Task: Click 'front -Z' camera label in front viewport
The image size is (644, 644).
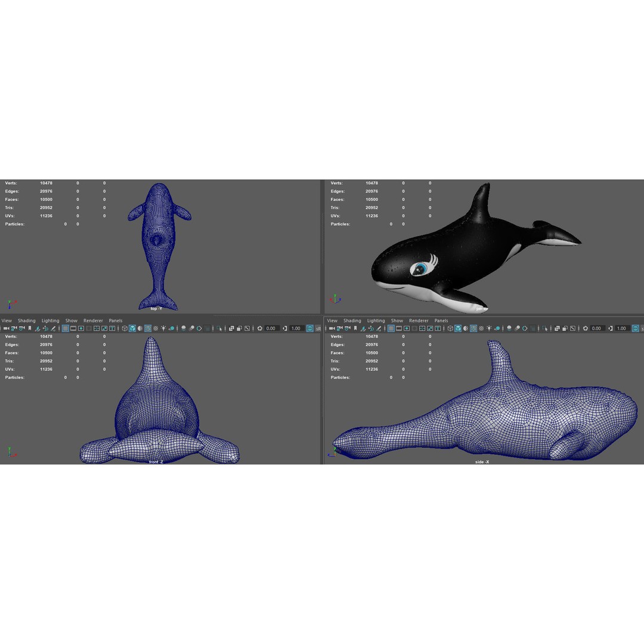Action: click(156, 462)
